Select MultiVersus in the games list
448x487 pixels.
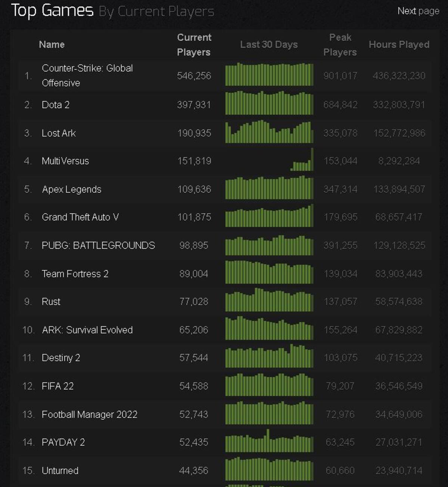65,161
